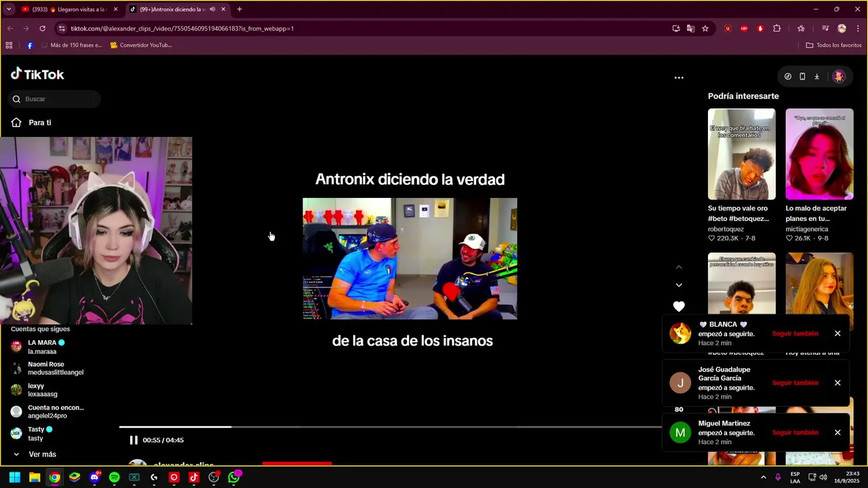Follow back BLANCA with Seguir también
Image resolution: width=868 pixels, height=488 pixels.
795,333
